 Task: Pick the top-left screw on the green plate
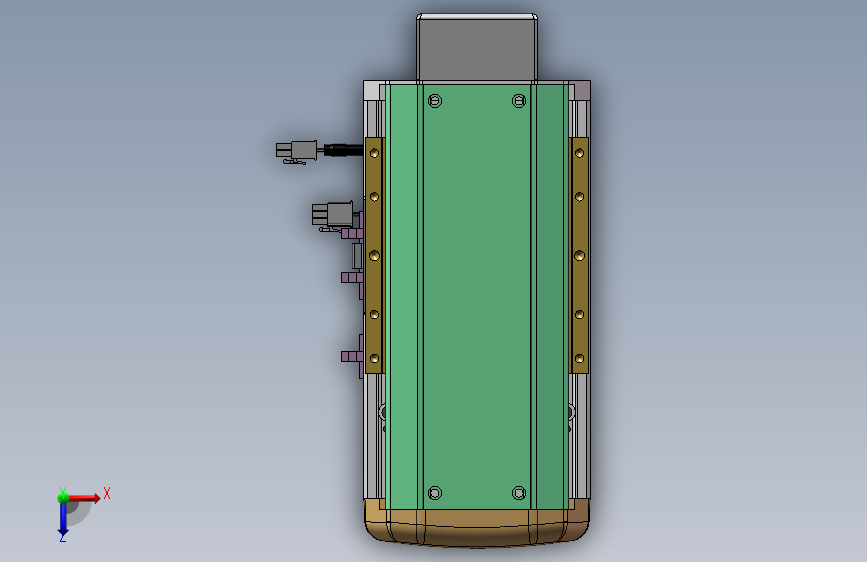435,101
